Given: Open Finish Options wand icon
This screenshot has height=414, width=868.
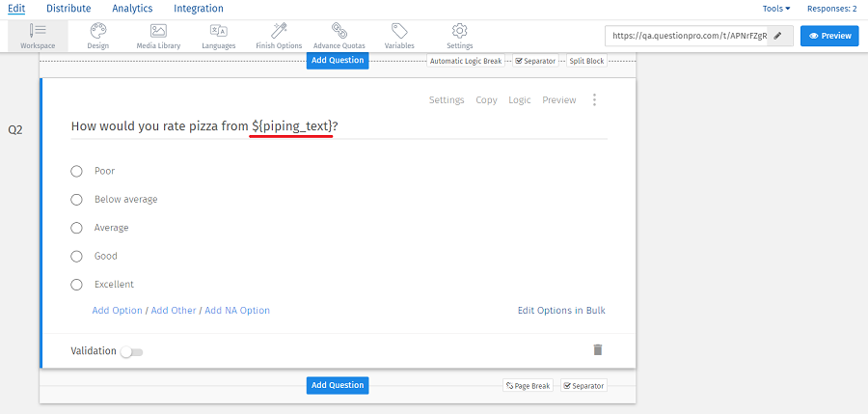Looking at the screenshot, I should click(x=279, y=32).
